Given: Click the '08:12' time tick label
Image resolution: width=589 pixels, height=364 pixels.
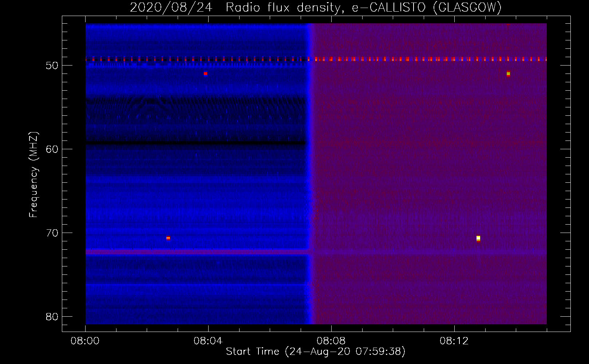Looking at the screenshot, I should coord(454,341).
